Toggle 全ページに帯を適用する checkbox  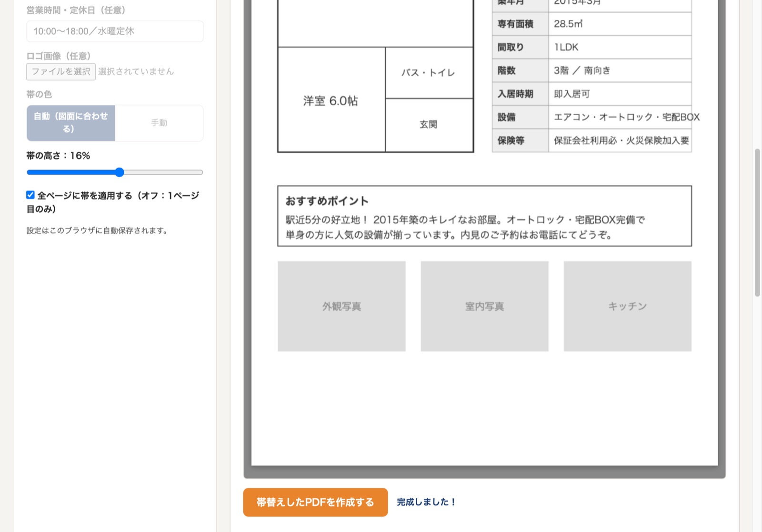(x=30, y=195)
